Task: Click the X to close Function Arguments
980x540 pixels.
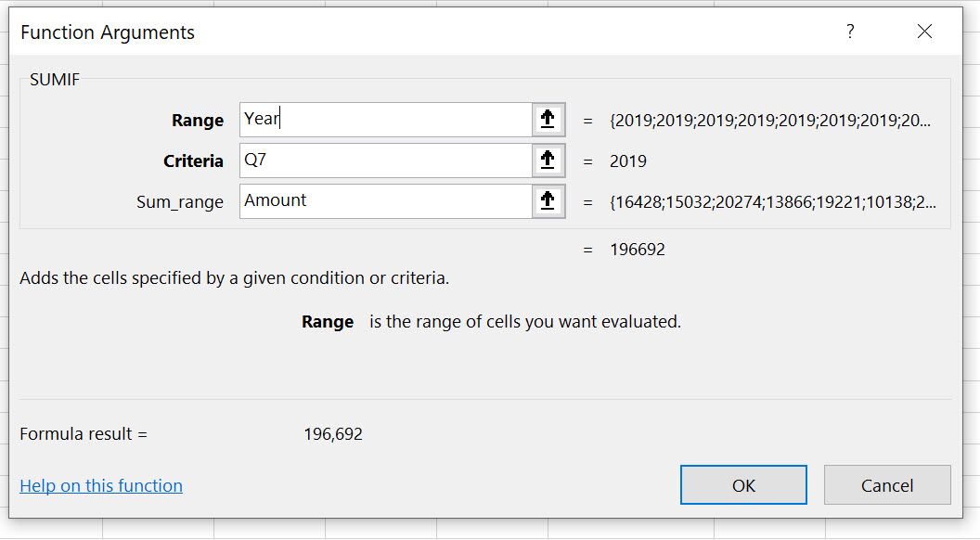Action: coord(924,31)
